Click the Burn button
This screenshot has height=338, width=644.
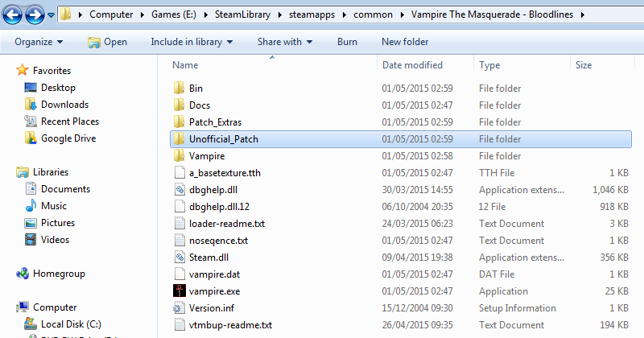(x=347, y=42)
